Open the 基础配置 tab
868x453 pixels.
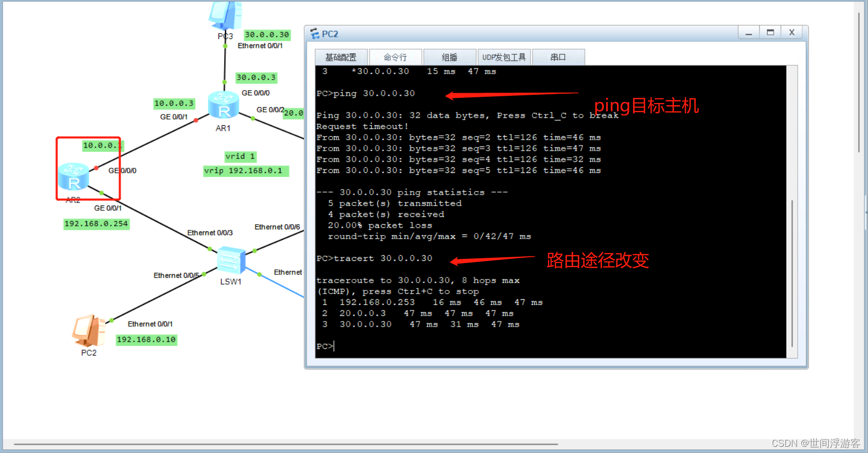point(341,57)
